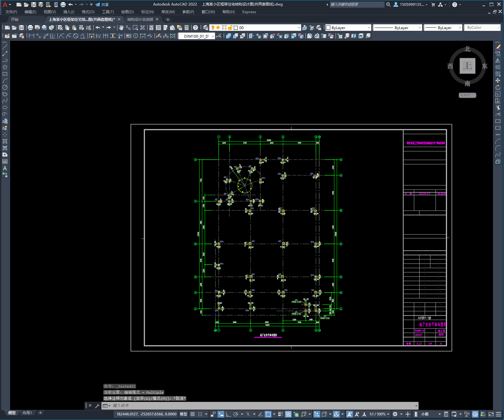
Task: Click the QuickCalc calculator icon
Action: [x=186, y=28]
